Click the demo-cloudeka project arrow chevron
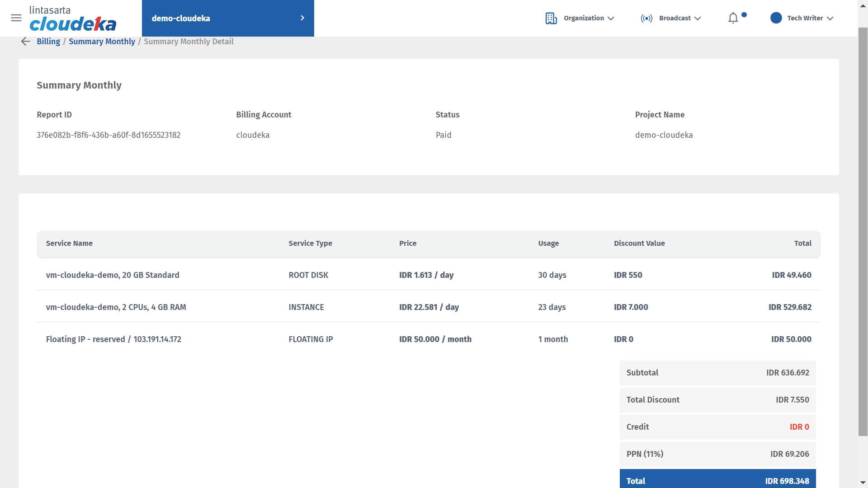 click(302, 18)
